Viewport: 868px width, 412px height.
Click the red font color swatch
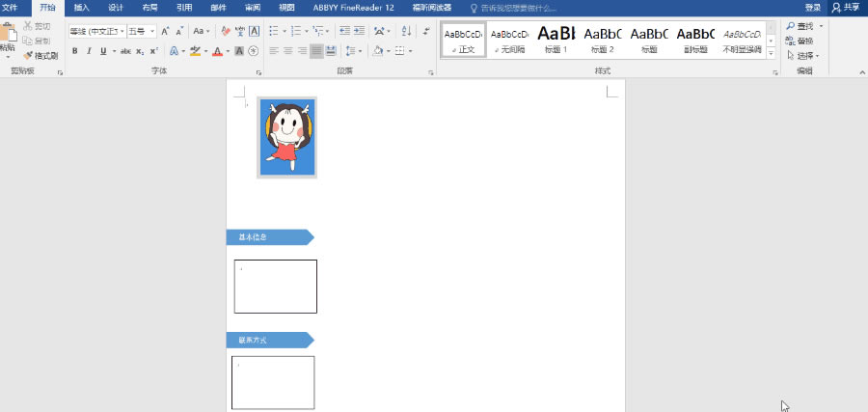tap(217, 51)
